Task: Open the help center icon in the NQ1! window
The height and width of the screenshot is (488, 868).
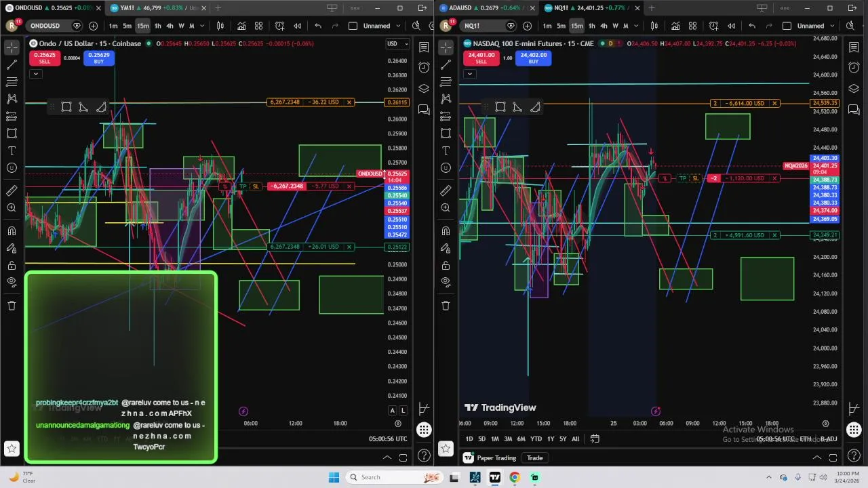Action: pyautogui.click(x=854, y=455)
